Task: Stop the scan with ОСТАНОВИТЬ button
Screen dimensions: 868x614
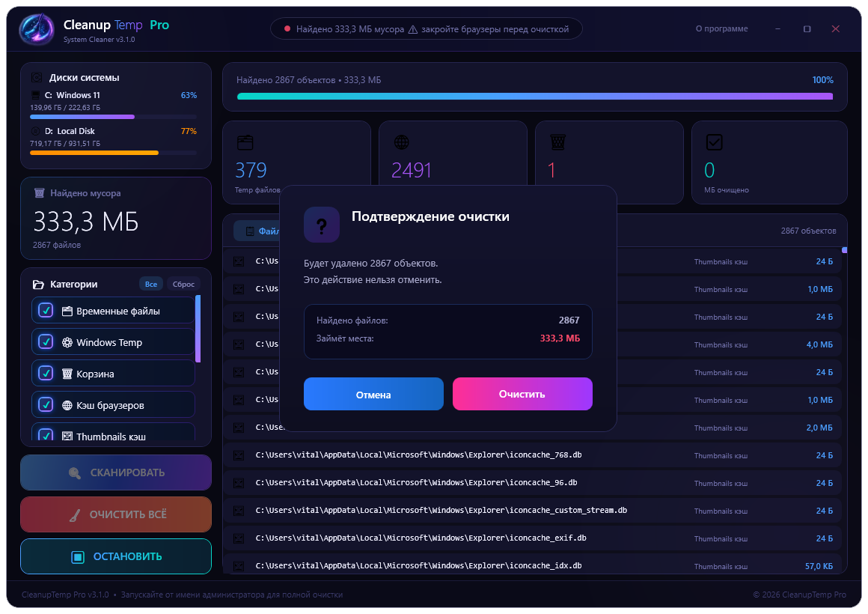Action: point(116,556)
